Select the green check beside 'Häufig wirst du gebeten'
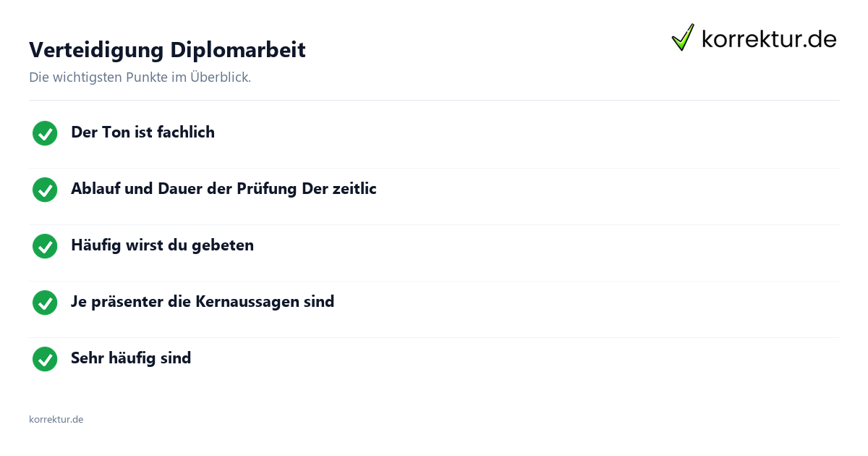Image resolution: width=868 pixels, height=456 pixels. pos(45,246)
